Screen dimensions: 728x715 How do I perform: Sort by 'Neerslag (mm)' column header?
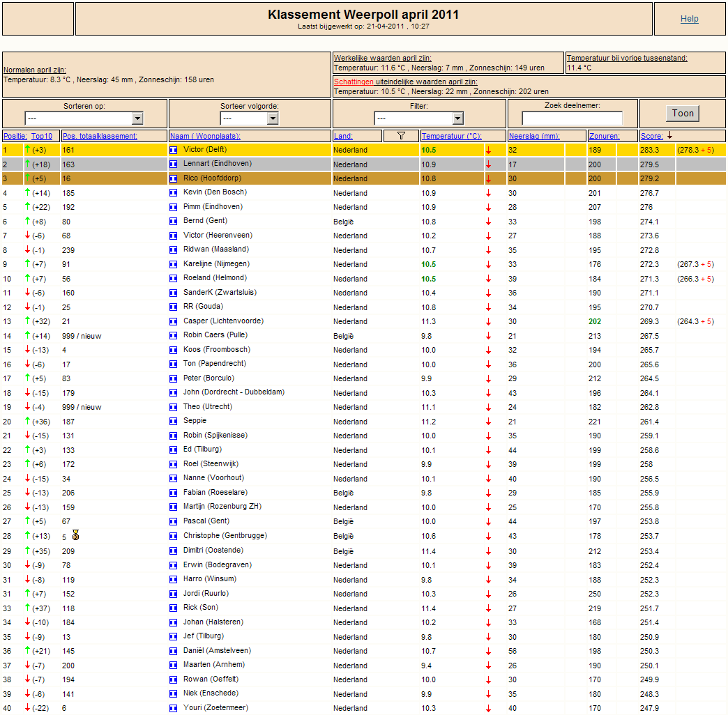(534, 136)
